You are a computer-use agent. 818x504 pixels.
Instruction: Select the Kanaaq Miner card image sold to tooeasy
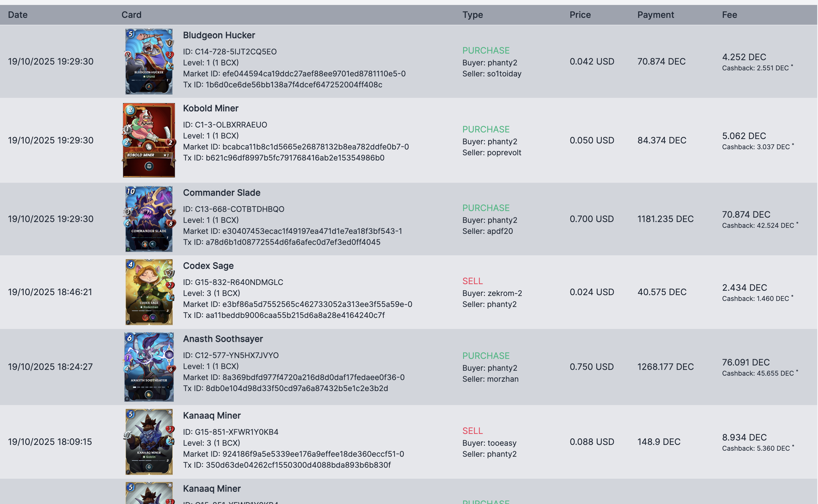tap(149, 441)
